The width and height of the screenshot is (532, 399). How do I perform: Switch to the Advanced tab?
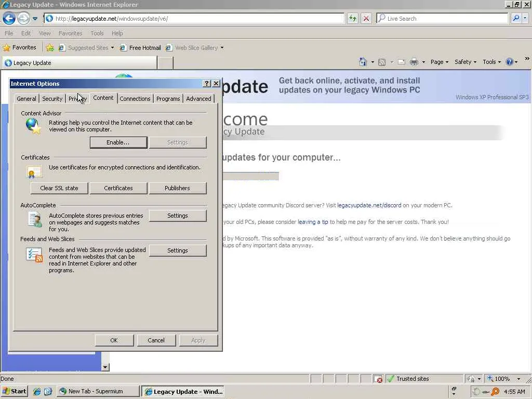coord(198,99)
